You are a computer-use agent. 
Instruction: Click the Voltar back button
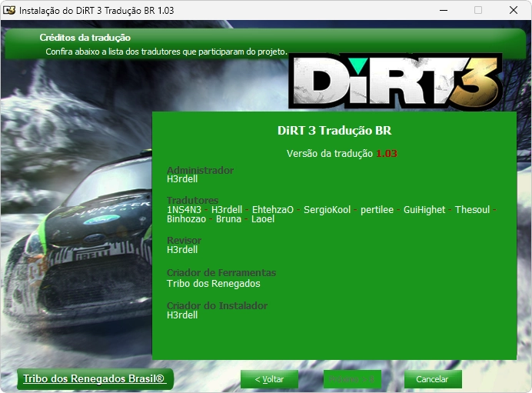coord(269,379)
